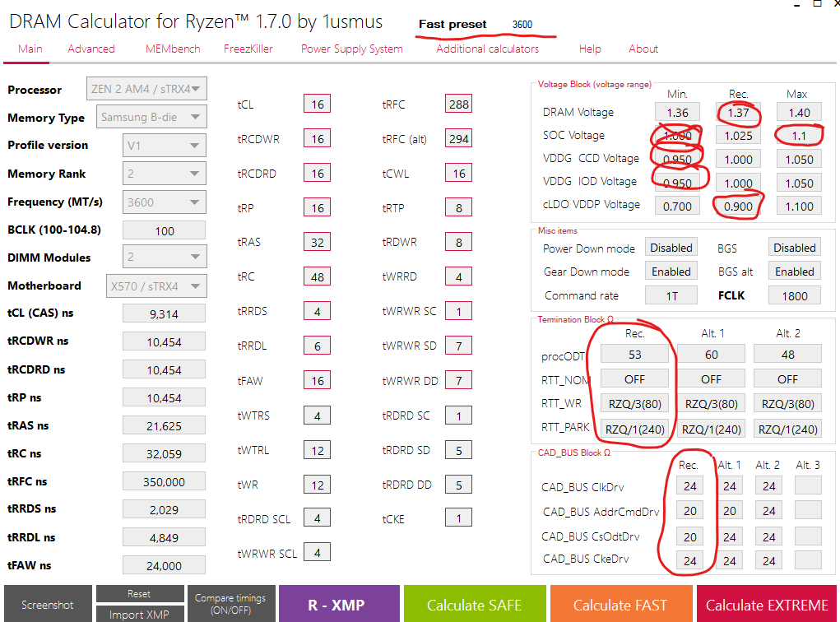Viewport: 840px width, 622px height.
Task: Click the tWRWR SCL value box
Action: click(317, 552)
